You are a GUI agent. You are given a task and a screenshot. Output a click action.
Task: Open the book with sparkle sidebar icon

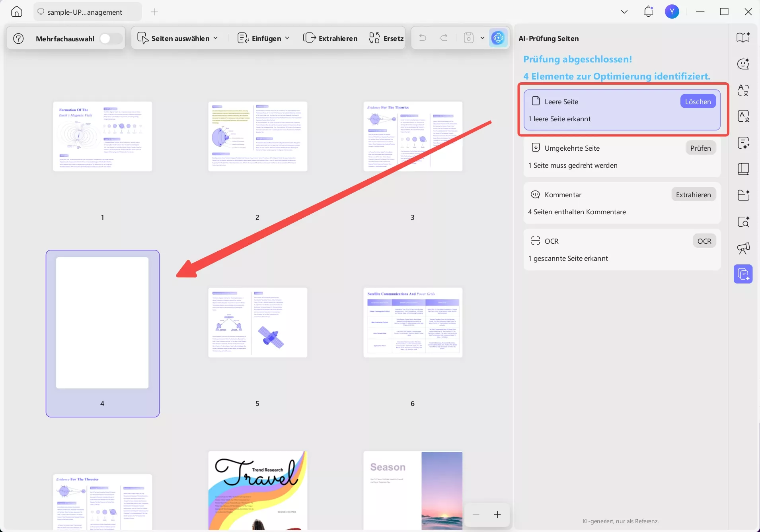[743, 37]
